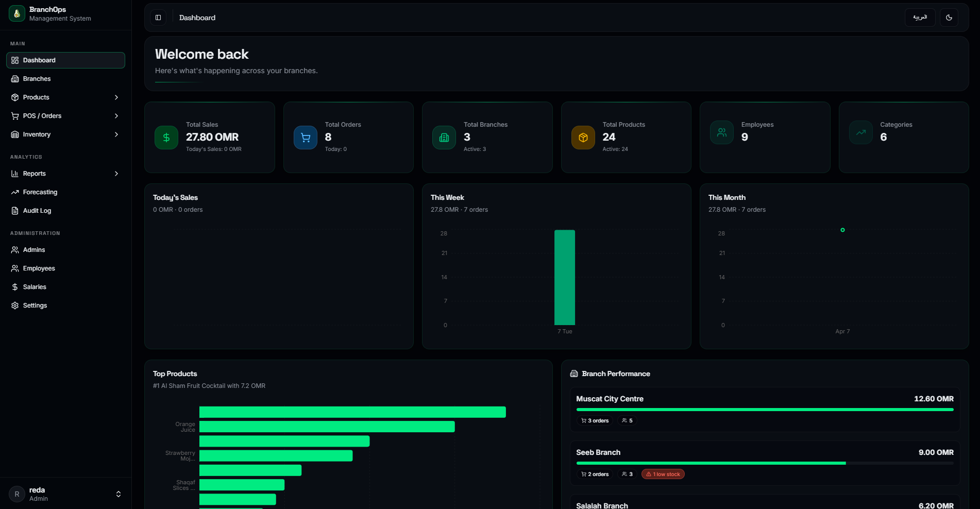The width and height of the screenshot is (980, 509).
Task: Click the reda avatar circle
Action: coord(17,494)
